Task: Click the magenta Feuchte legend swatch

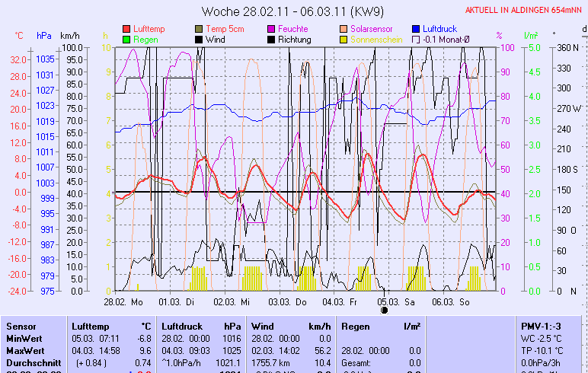Action: tap(271, 29)
